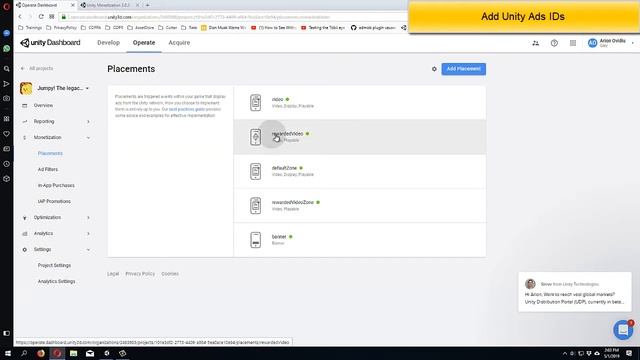The width and height of the screenshot is (640, 360).
Task: Open the organization members icon in header
Action: coord(536,43)
